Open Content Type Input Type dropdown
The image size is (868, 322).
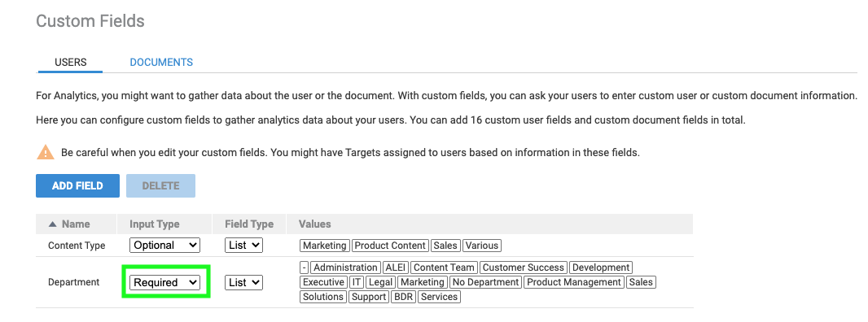click(x=164, y=245)
